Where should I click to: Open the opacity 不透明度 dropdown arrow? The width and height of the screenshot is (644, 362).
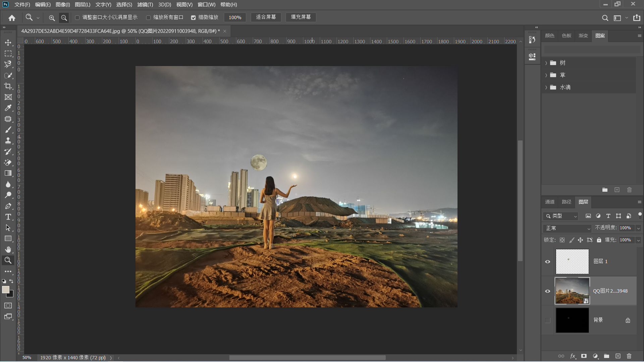tap(638, 228)
